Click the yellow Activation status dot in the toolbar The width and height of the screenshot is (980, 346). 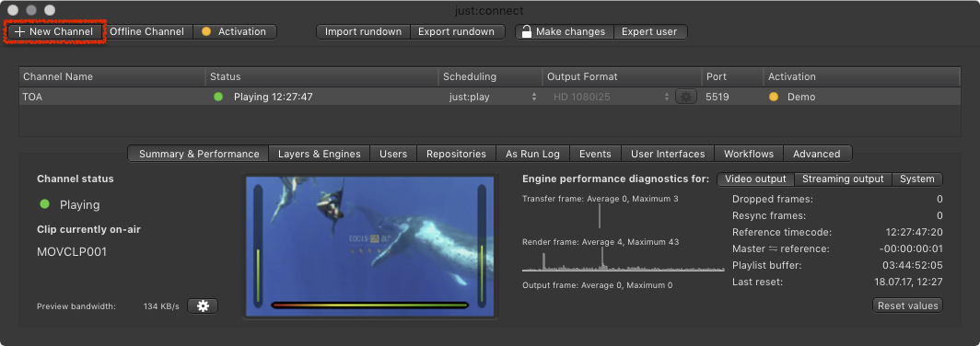click(x=205, y=32)
